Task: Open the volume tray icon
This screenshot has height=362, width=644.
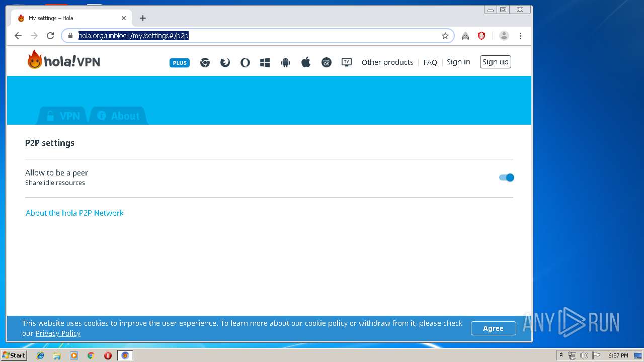Action: click(584, 355)
